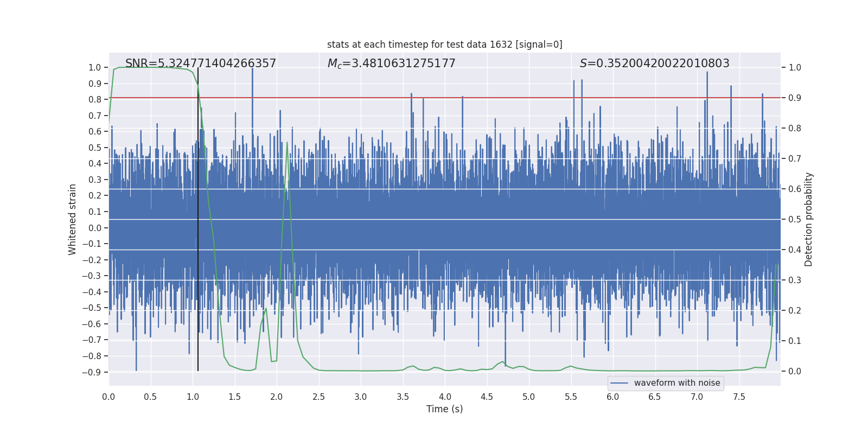Image resolution: width=868 pixels, height=434 pixels.
Task: Click the 'Detection probability' right axis label
Action: click(x=809, y=219)
